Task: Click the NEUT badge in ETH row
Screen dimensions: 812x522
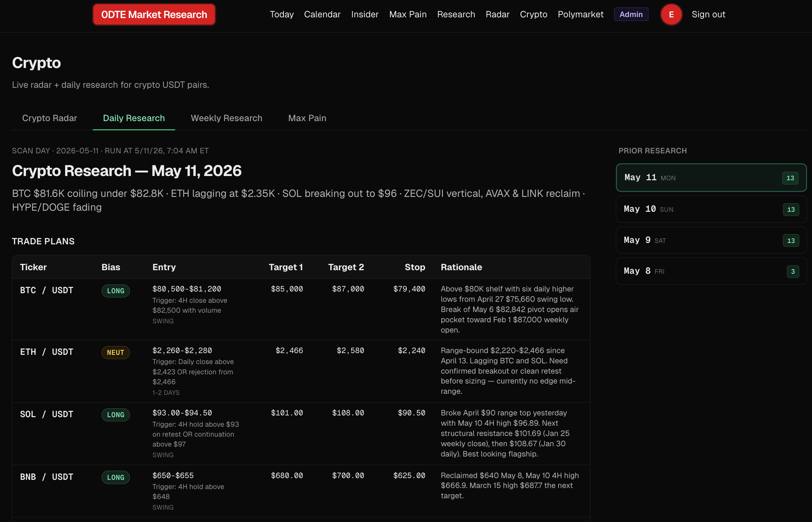Action: tap(116, 353)
